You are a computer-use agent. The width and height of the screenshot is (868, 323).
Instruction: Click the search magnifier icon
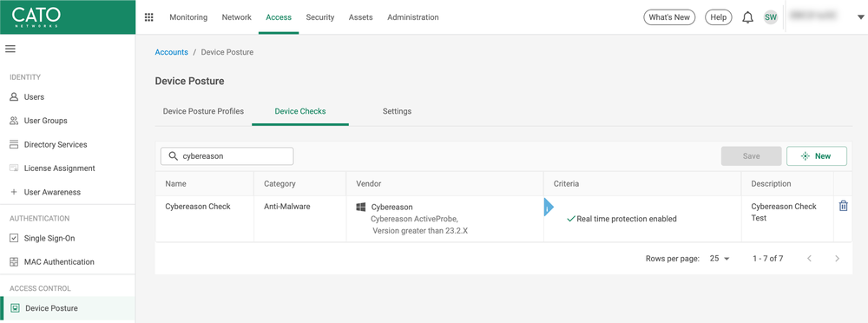click(x=174, y=156)
